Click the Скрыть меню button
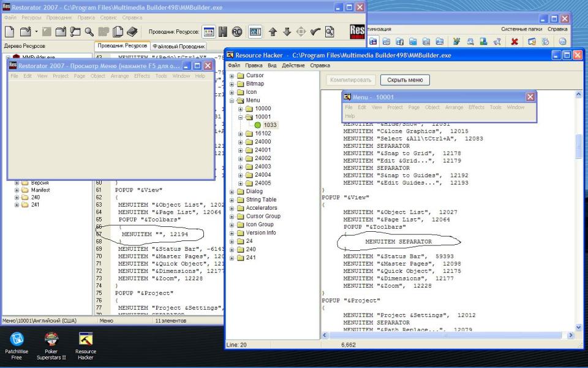The height and width of the screenshot is (368, 588). tap(405, 80)
